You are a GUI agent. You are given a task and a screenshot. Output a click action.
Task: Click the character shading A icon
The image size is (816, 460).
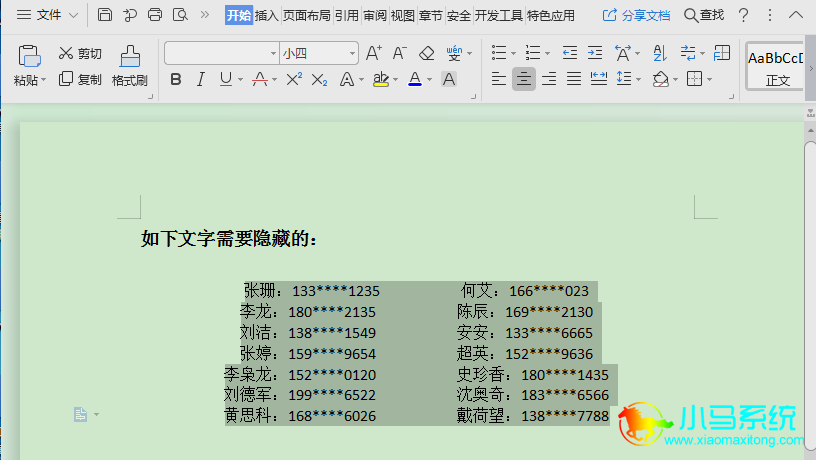tap(449, 79)
